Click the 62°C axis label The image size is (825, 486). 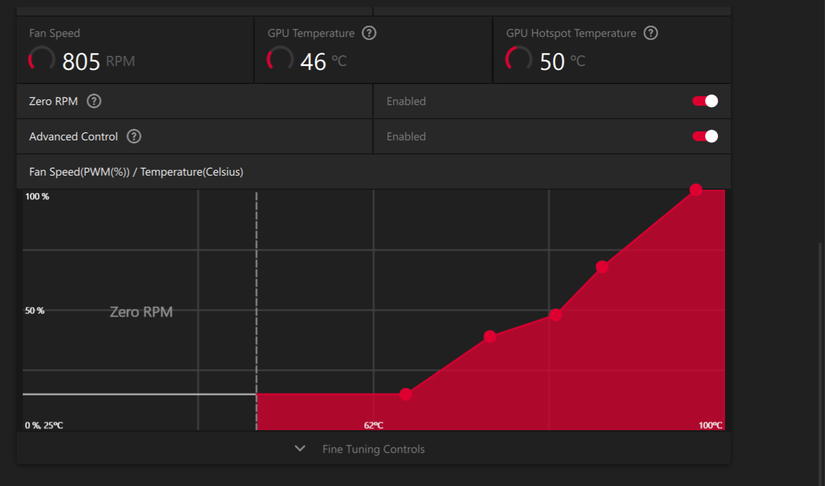[x=374, y=425]
